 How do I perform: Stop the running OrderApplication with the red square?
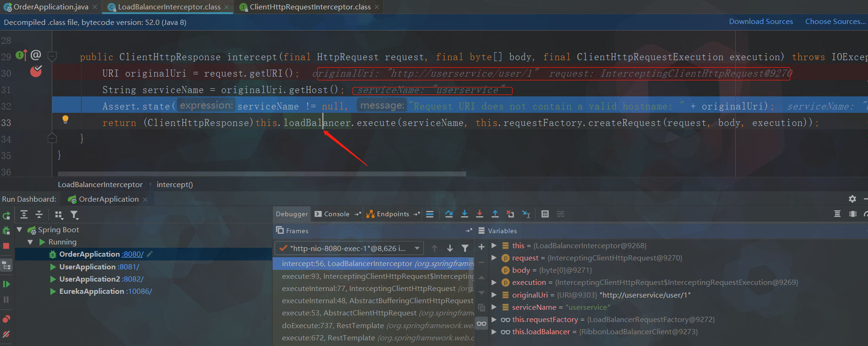click(x=6, y=246)
